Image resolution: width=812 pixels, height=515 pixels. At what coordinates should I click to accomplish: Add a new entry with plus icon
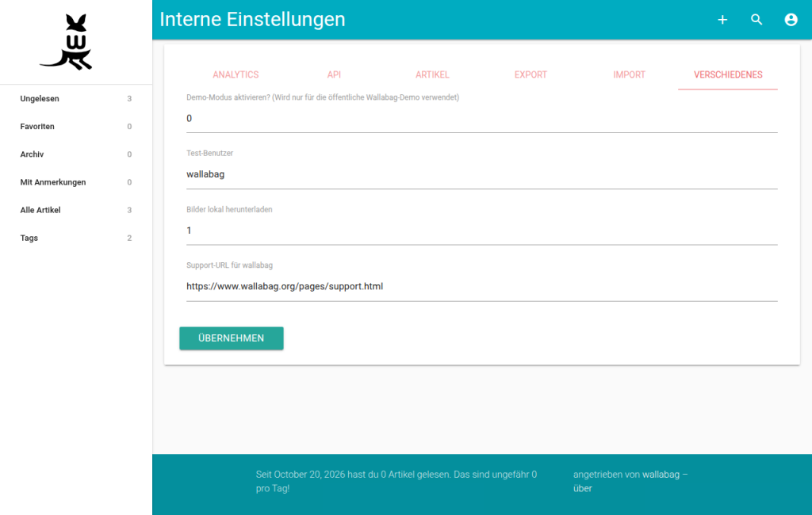pyautogui.click(x=722, y=20)
